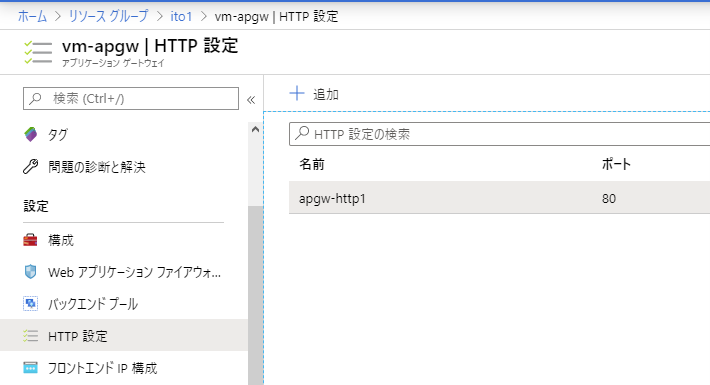Open the apgw-http1 row

tap(499, 198)
